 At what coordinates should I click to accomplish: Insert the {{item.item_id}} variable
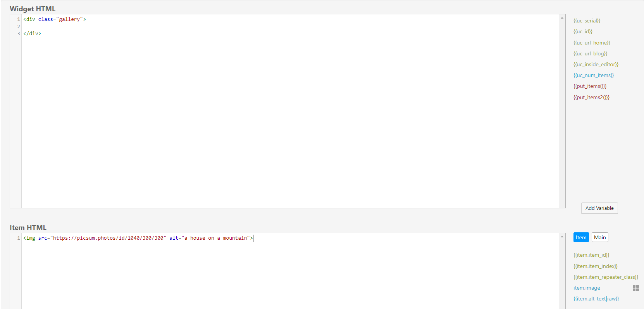point(591,255)
